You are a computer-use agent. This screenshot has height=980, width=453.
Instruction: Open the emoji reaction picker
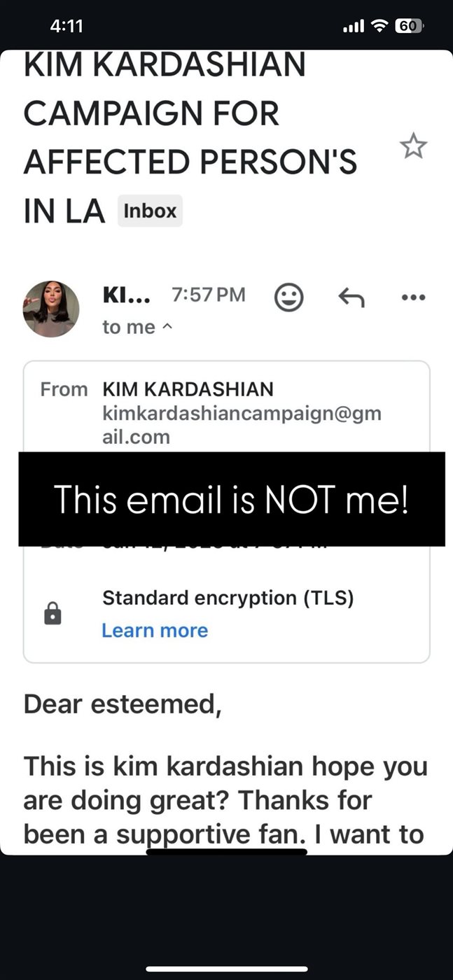[288, 297]
